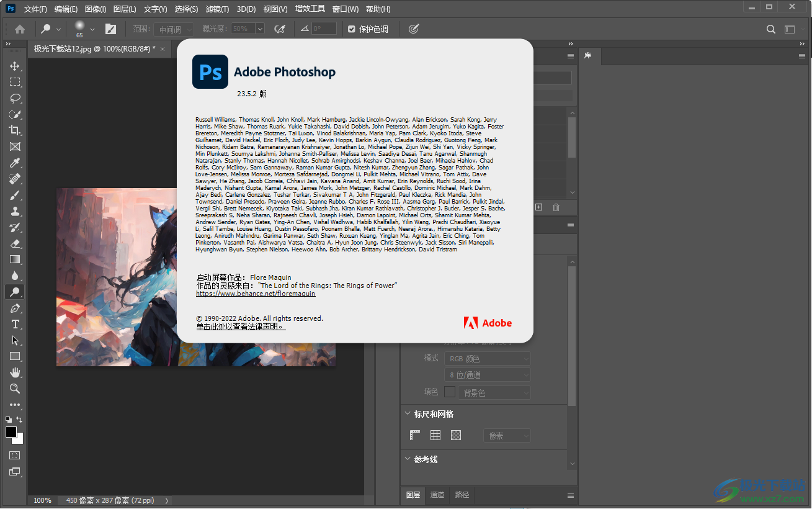Toggle the grid icon under 标尺和网格
812x509 pixels.
435,435
